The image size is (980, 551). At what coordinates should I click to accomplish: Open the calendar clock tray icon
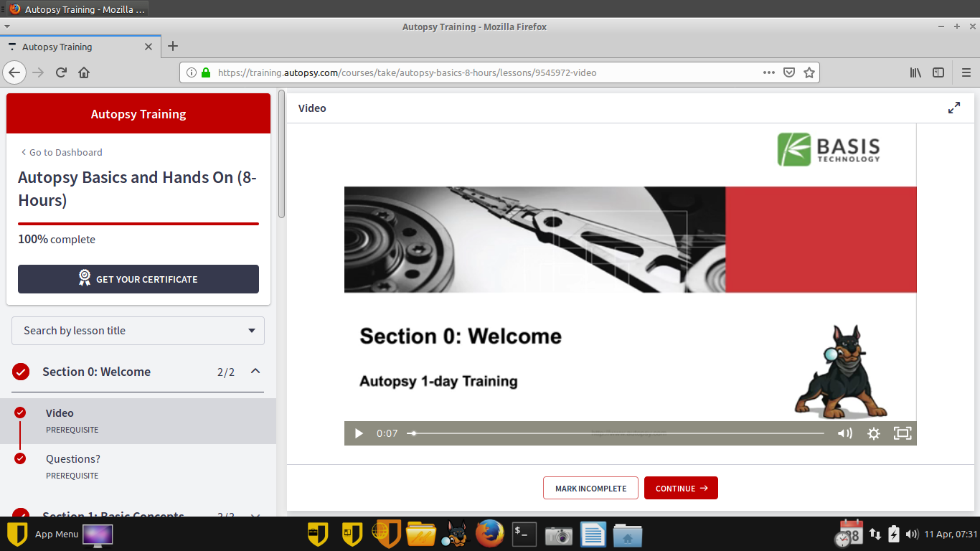[x=849, y=533]
